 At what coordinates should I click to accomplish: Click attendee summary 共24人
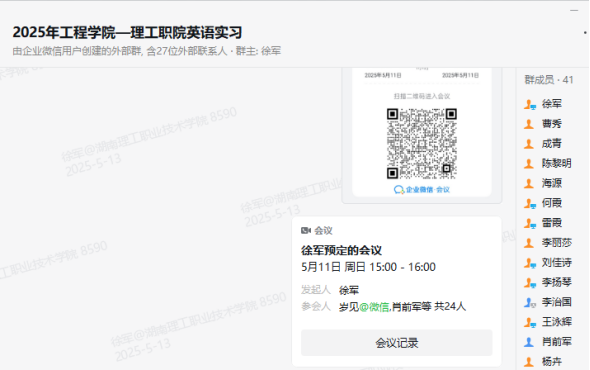[450, 306]
